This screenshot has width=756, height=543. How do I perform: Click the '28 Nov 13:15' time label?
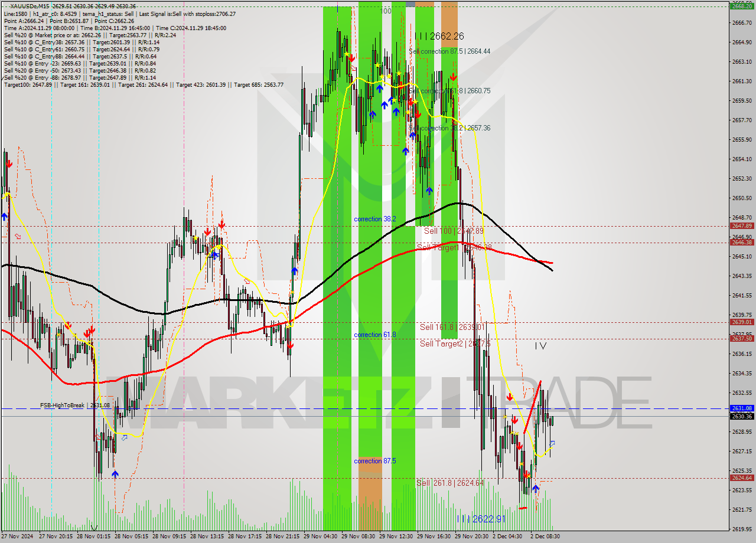207,537
